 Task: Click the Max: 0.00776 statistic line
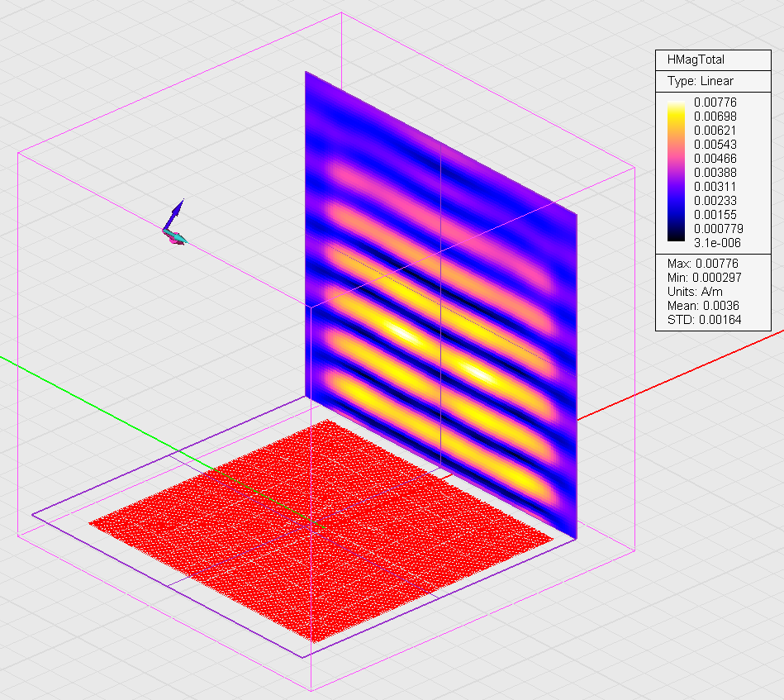click(701, 264)
